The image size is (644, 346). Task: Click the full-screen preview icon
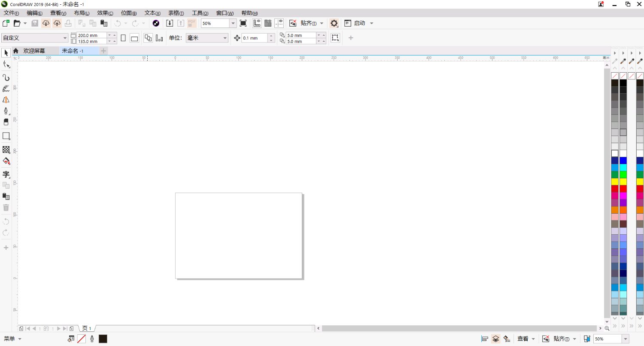[243, 23]
